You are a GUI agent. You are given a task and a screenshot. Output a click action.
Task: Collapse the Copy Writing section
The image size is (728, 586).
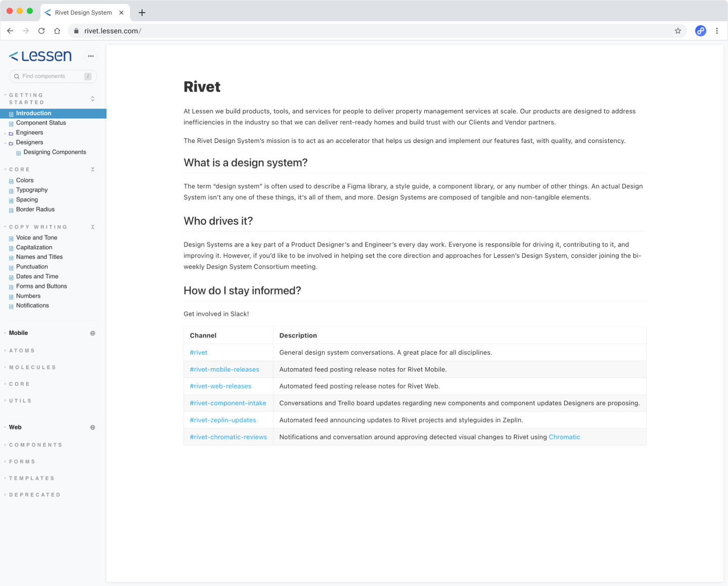click(x=93, y=227)
